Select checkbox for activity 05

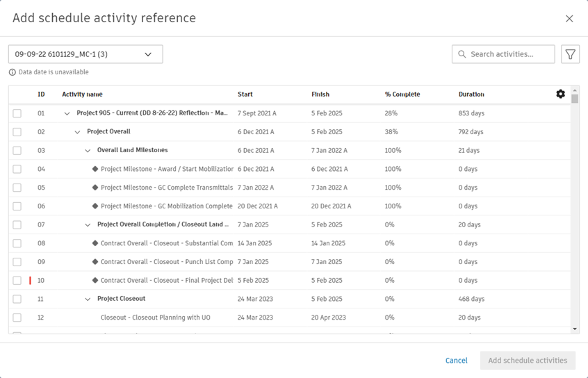pyautogui.click(x=17, y=188)
